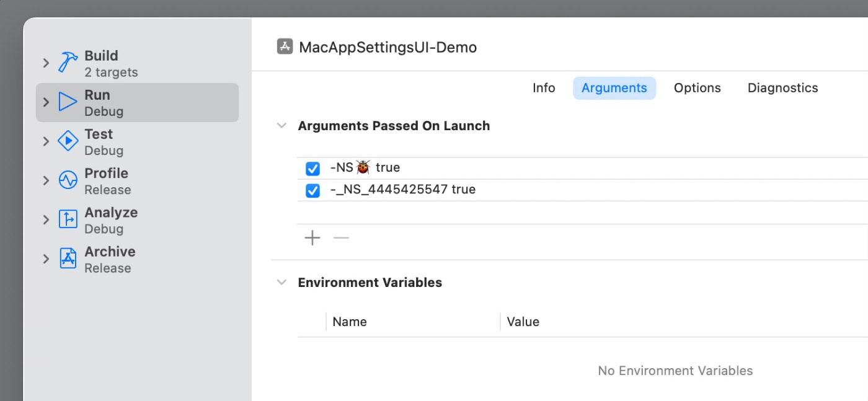Click the Test diamond icon
Screen dimensions: 868x401
[68, 141]
